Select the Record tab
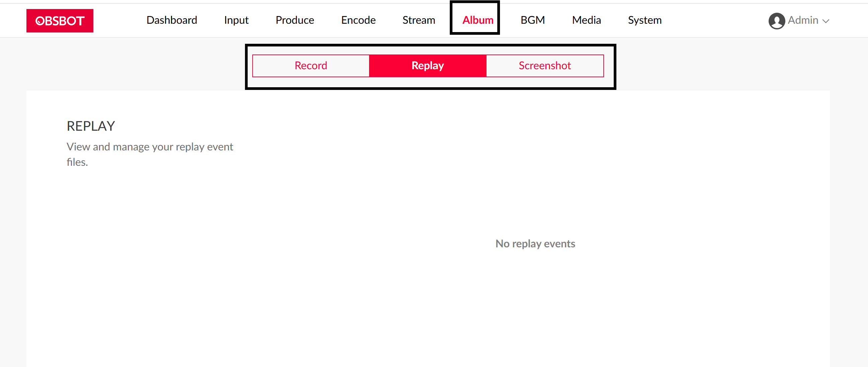 click(311, 65)
